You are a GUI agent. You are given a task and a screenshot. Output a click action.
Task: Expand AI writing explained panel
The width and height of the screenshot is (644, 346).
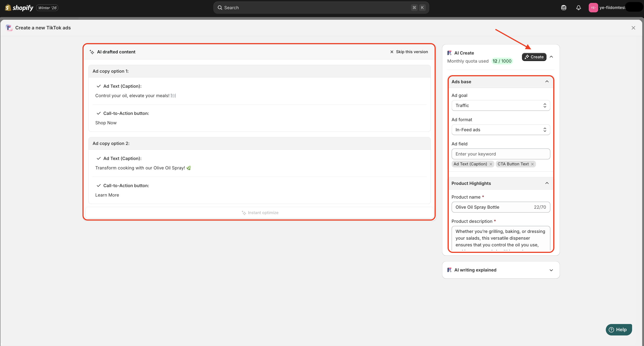point(551,270)
